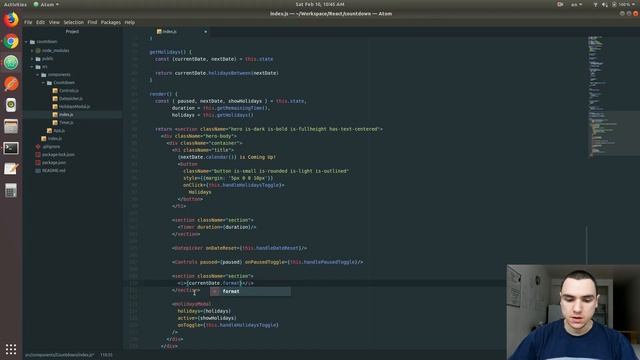640x360 pixels.
Task: Collapse the src folder
Action: point(32,67)
